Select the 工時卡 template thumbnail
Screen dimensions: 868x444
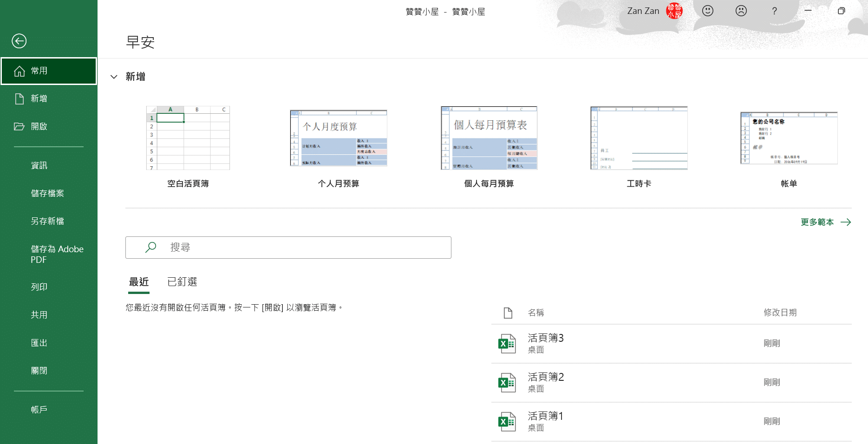(639, 138)
